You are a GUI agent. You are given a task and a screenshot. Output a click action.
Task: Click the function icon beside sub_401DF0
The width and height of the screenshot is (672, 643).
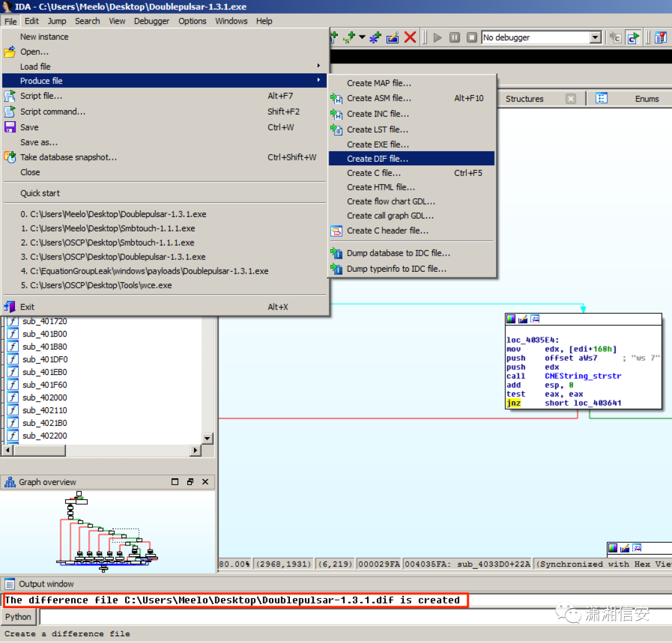(x=13, y=359)
